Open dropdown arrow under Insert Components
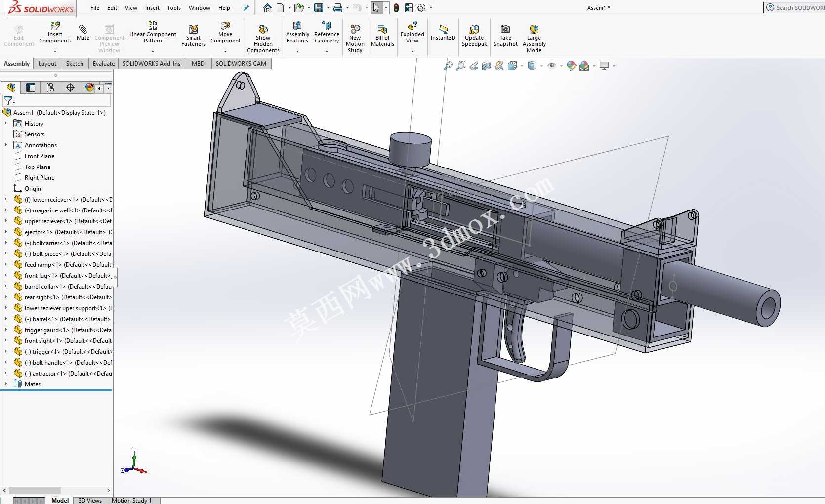This screenshot has height=504, width=825. click(x=55, y=51)
